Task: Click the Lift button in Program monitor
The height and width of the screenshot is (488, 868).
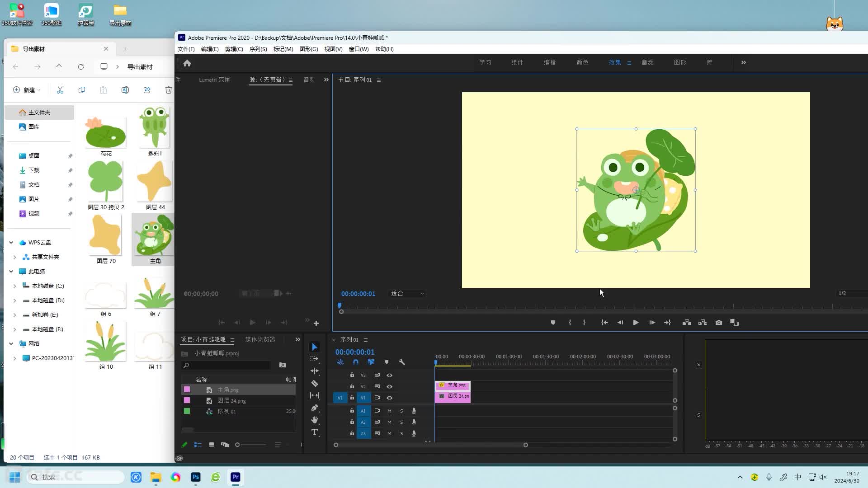Action: (687, 323)
